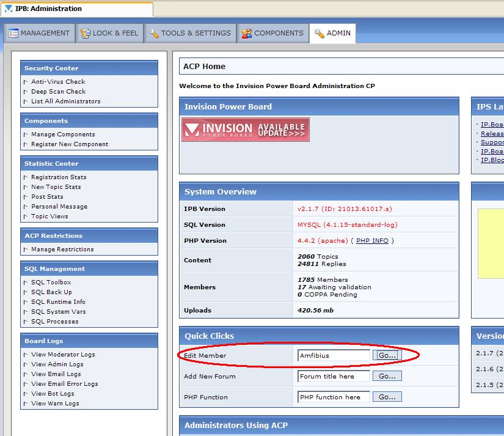The image size is (504, 436).
Task: Open Manage Restrictions
Action: 62,249
